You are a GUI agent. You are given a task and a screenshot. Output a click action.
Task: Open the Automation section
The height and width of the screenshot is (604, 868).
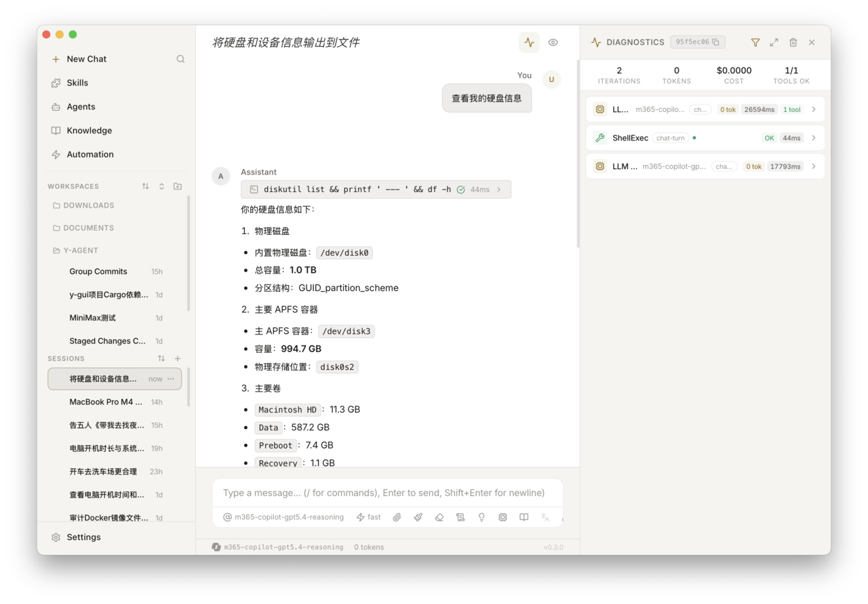coord(83,154)
